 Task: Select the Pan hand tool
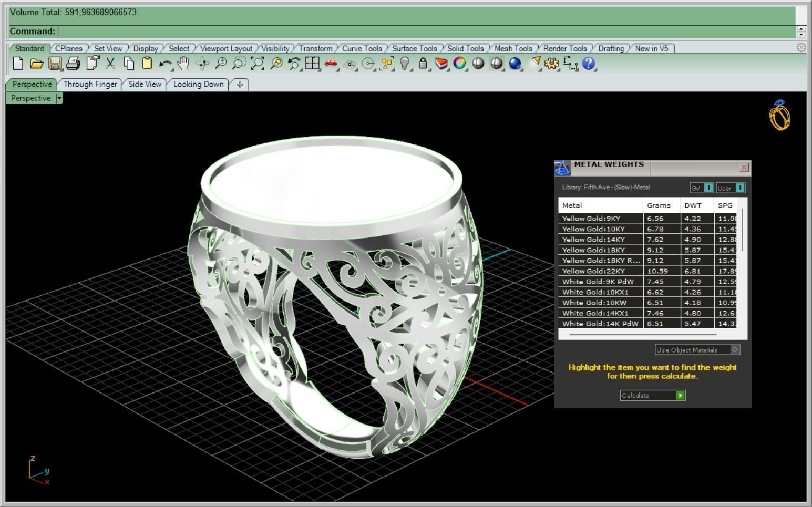(x=183, y=64)
